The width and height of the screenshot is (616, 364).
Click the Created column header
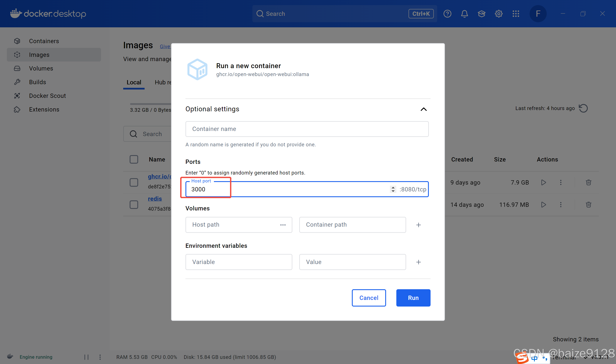(462, 159)
